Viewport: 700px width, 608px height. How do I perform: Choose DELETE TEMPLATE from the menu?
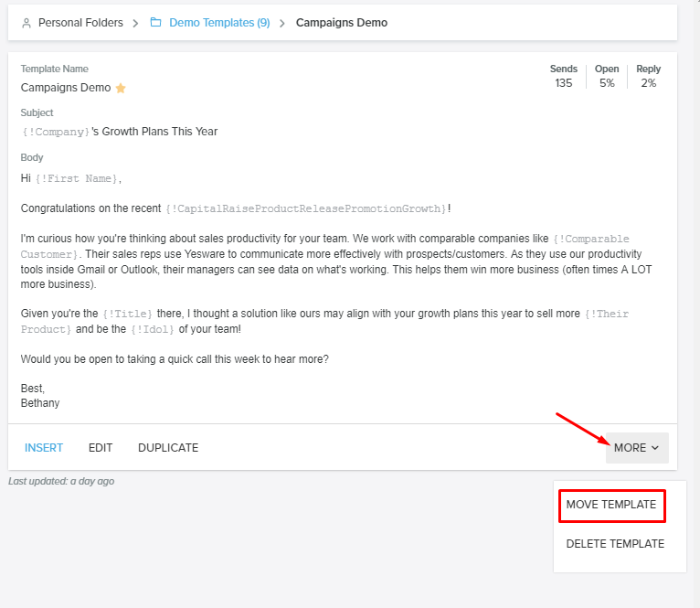tap(615, 543)
